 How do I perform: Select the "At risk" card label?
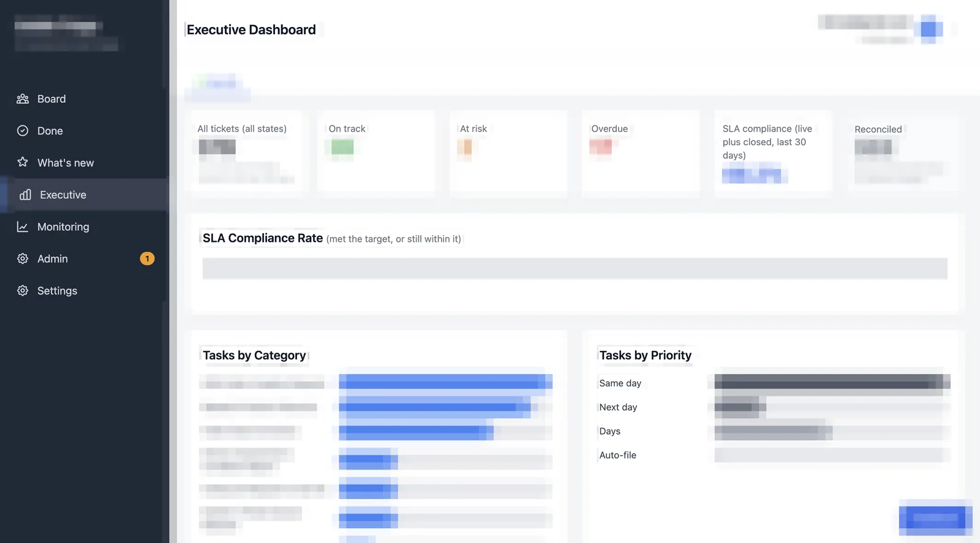point(473,129)
